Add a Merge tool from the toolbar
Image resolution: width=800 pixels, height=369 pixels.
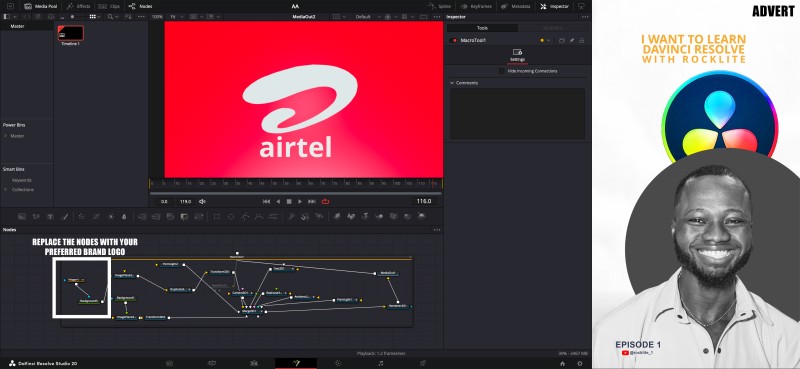pyautogui.click(x=142, y=216)
